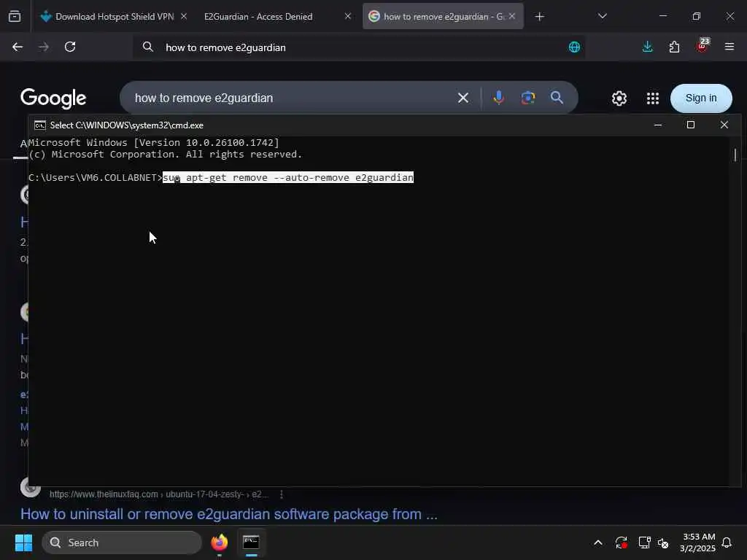Open thelinuxfaq.com result options menu
This screenshot has height=560, width=747.
tap(282, 494)
